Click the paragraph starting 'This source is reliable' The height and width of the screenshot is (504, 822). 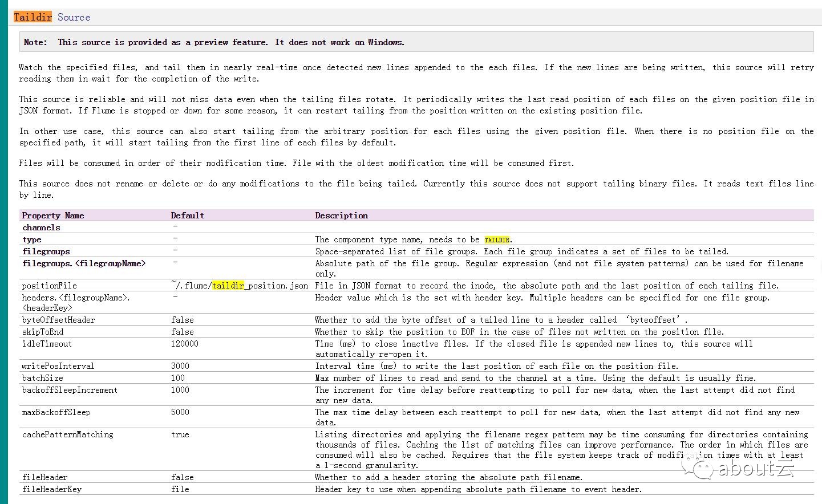click(416, 105)
